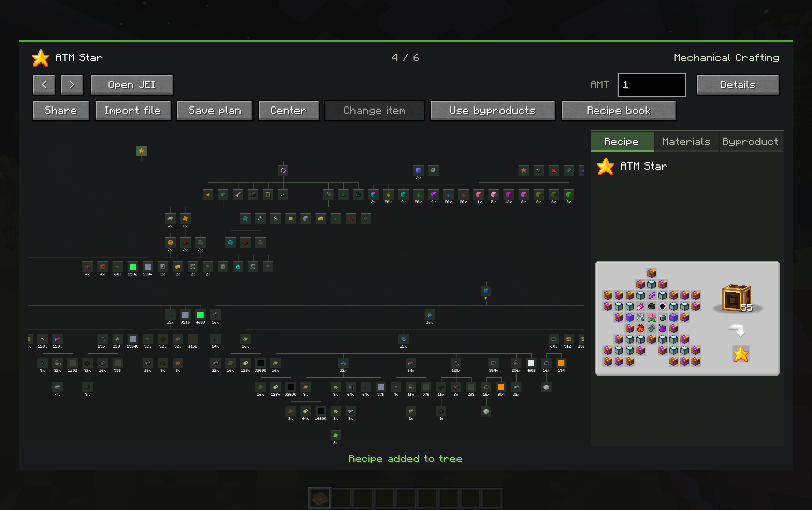Click the ATM Star title in the Recipe panel
The image size is (812, 510).
point(643,166)
